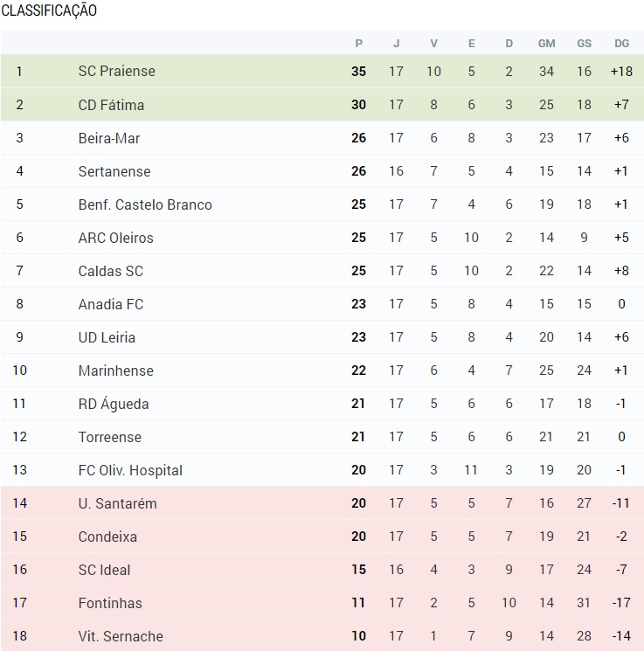This screenshot has width=644, height=651.
Task: Sort the table by the P column header
Action: coord(359,43)
